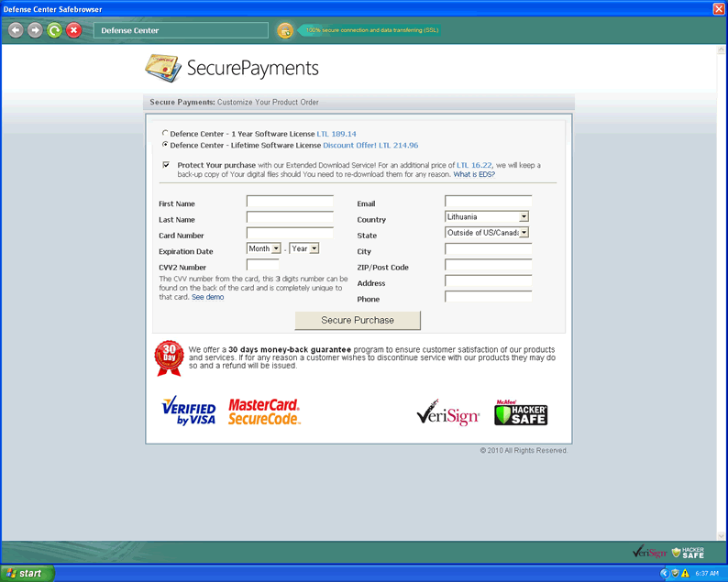728x582 pixels.
Task: Click the red stop loading icon
Action: pos(73,30)
